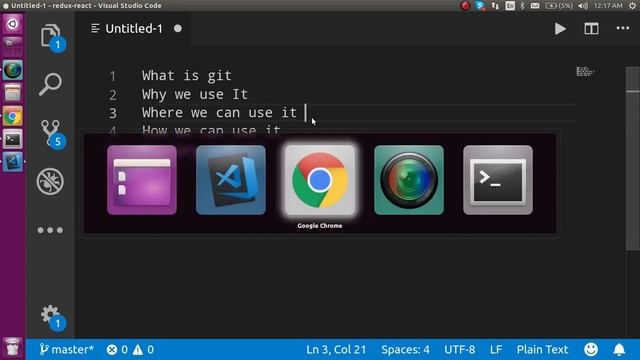Open Ubuntu Dash from launcher
The image size is (640, 360).
pyautogui.click(x=13, y=24)
